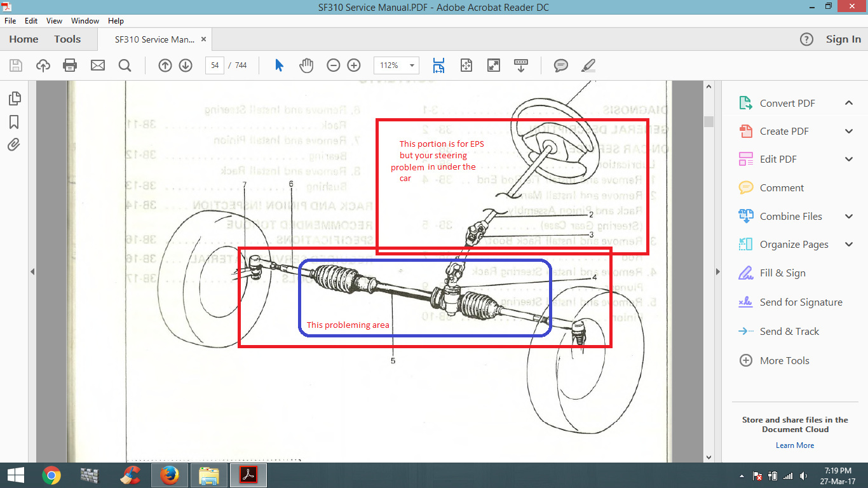The width and height of the screenshot is (868, 488).
Task: Open the Window menu
Action: click(x=85, y=21)
